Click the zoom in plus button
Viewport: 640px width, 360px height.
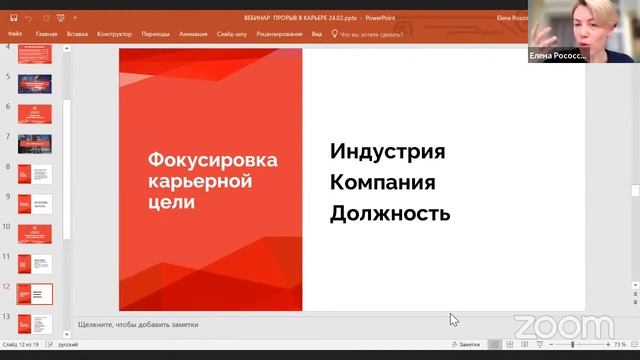click(608, 345)
